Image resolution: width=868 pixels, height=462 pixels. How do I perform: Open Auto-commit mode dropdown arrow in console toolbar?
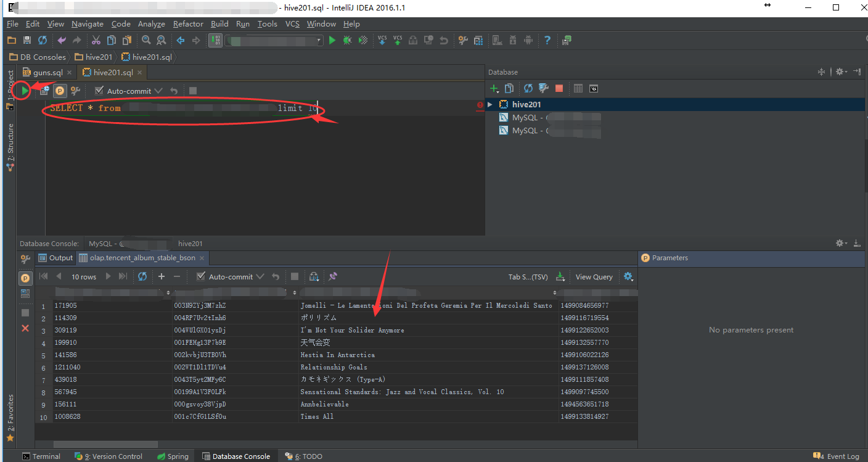click(158, 91)
